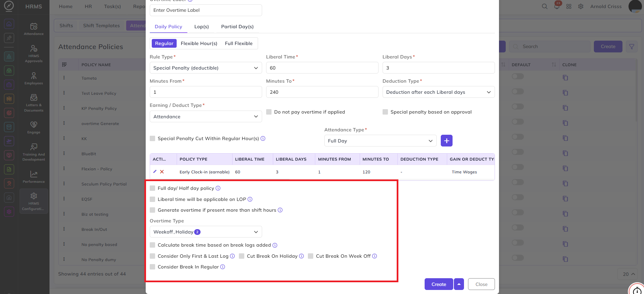Select Full Flexible mode

point(239,43)
